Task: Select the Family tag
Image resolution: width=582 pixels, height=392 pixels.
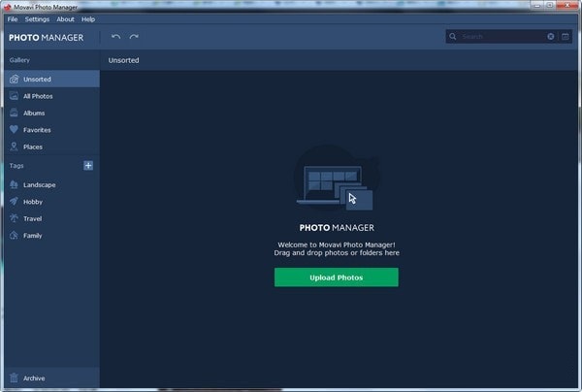Action: coord(52,236)
